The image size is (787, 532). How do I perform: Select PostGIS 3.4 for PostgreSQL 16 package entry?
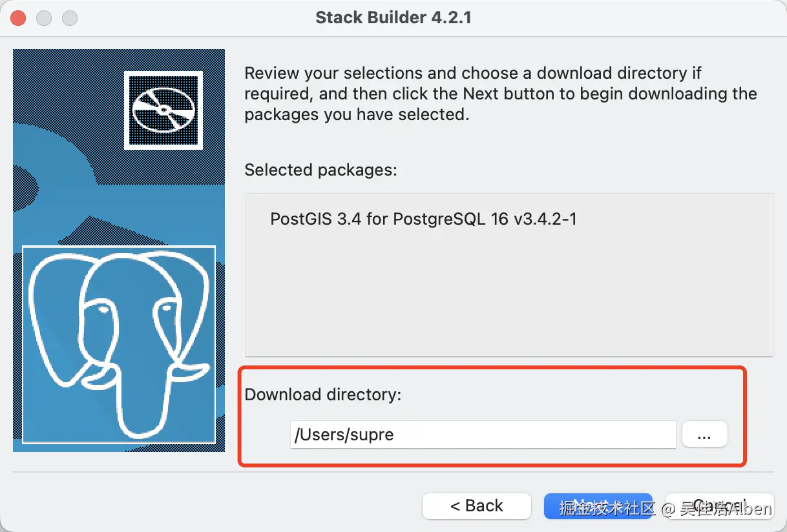pos(423,219)
